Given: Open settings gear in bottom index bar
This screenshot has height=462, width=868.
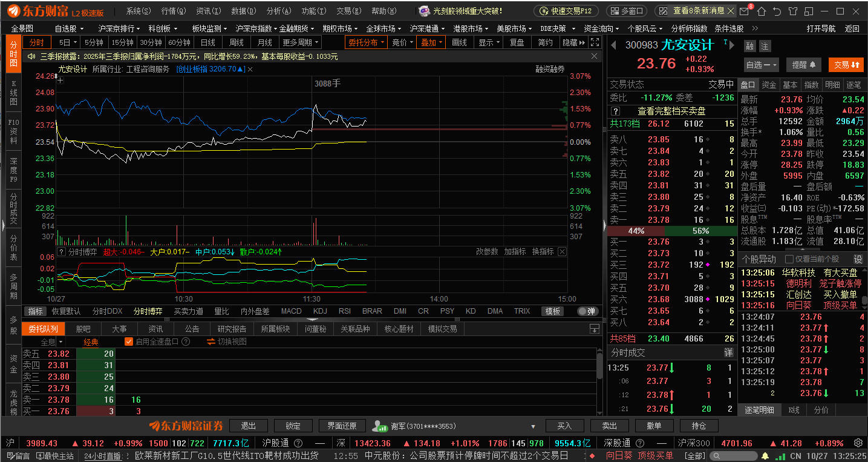Looking at the screenshot, I should [858, 443].
